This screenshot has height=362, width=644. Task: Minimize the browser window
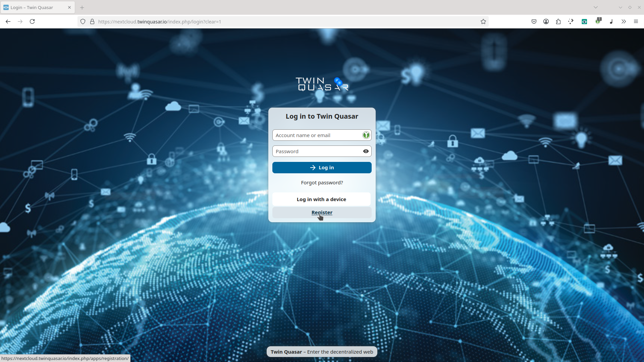tap(621, 7)
